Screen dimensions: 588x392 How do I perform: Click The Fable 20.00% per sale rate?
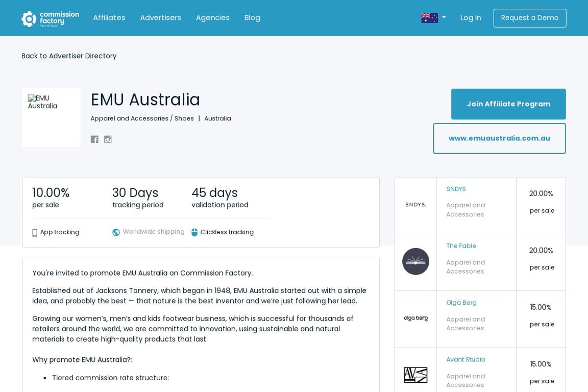click(x=541, y=258)
